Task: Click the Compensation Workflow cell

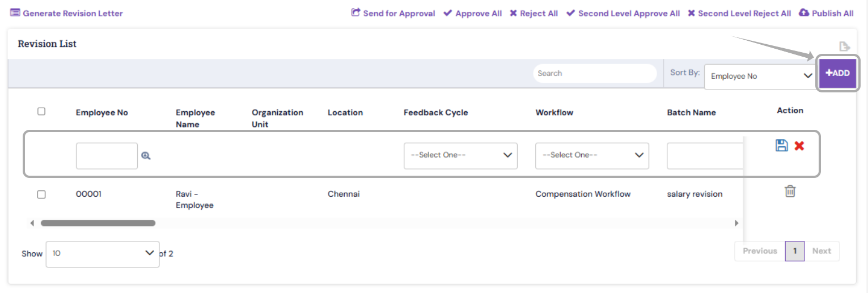Action: (x=583, y=194)
